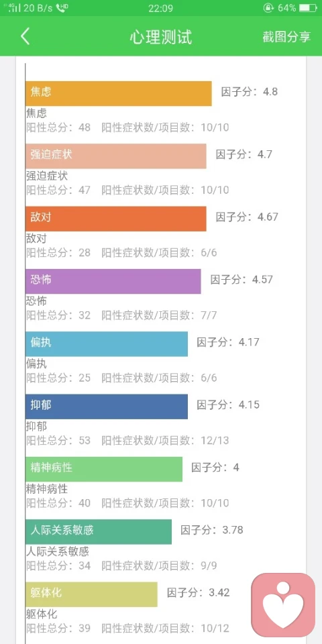The width and height of the screenshot is (322, 644).
Task: Select the peach 强迫症状 bar
Action: coord(116,156)
